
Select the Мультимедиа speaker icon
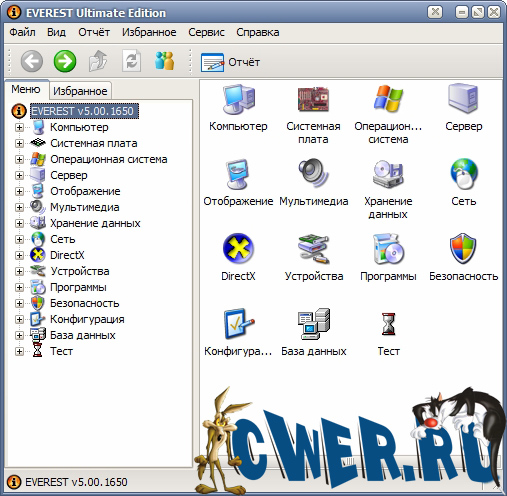point(313,173)
